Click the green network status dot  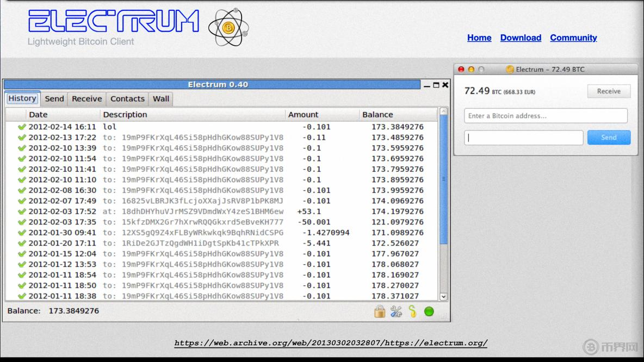tap(429, 311)
